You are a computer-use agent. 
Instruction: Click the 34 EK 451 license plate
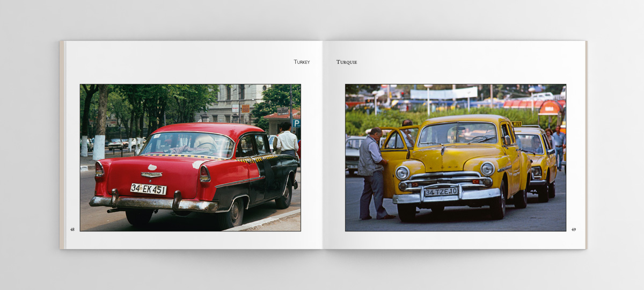click(148, 189)
